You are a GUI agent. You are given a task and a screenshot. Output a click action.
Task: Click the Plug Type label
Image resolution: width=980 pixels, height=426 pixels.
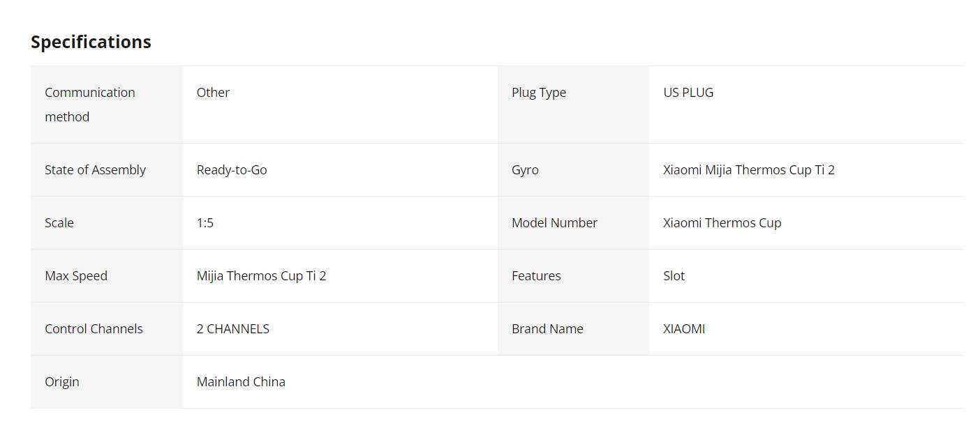(539, 93)
